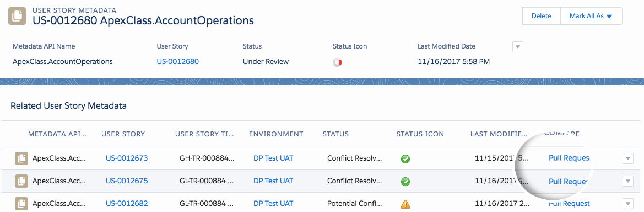The width and height of the screenshot is (644, 212).
Task: Click green check status icon for US-0012673
Action: [405, 158]
